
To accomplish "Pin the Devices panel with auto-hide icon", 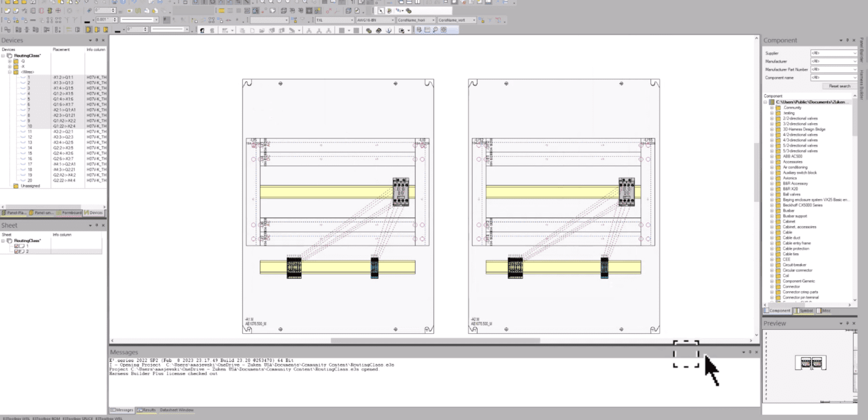I will point(97,40).
